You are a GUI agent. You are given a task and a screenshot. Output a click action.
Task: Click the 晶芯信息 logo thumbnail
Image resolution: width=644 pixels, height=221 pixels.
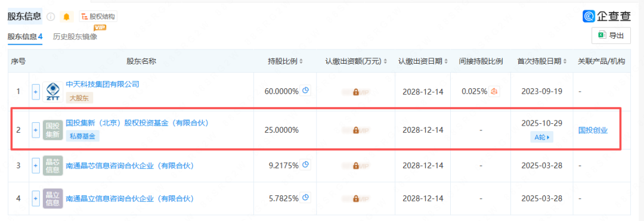click(53, 166)
